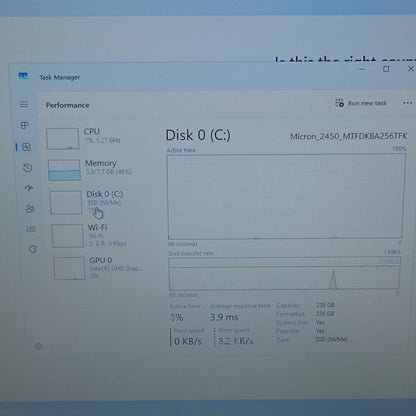Click the Memory usage thumbnail graph
Image resolution: width=416 pixels, height=416 pixels.
click(x=64, y=170)
